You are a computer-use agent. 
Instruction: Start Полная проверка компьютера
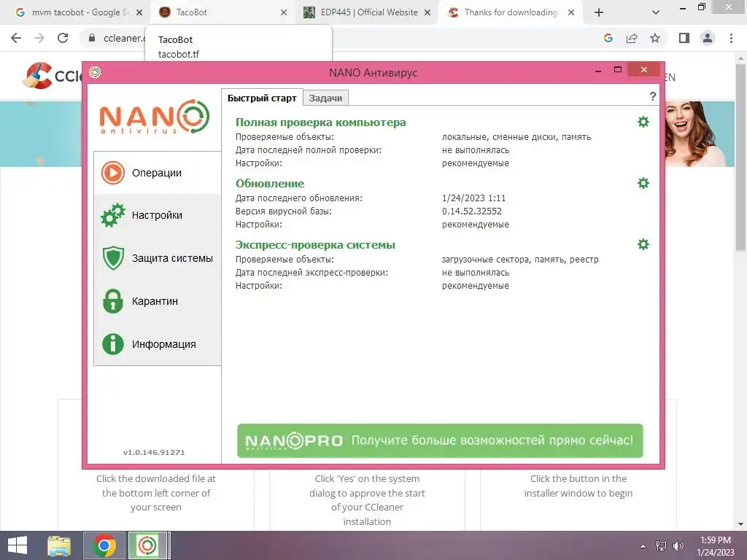tap(321, 122)
